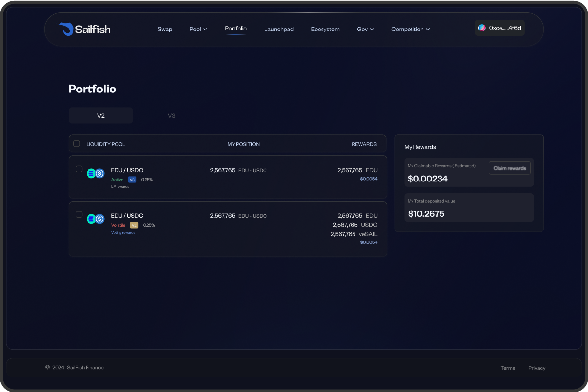Open the Gov dropdown menu
This screenshot has width=588, height=392.
(365, 30)
